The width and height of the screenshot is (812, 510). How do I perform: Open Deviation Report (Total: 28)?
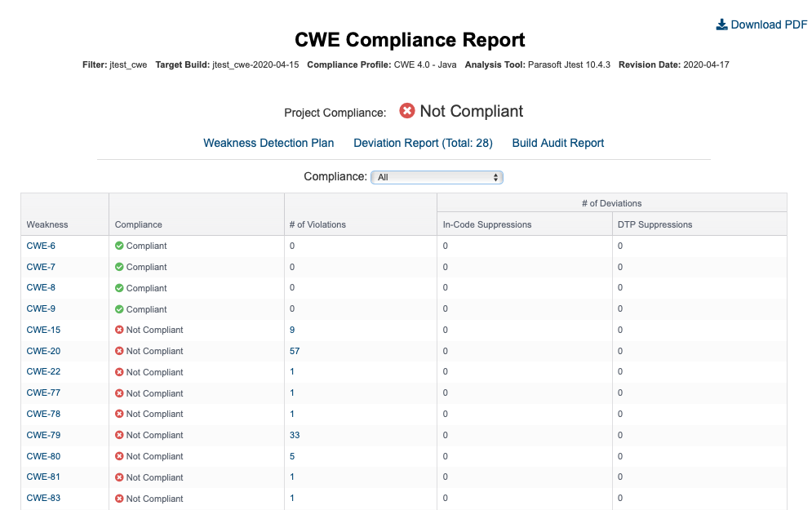tap(423, 143)
